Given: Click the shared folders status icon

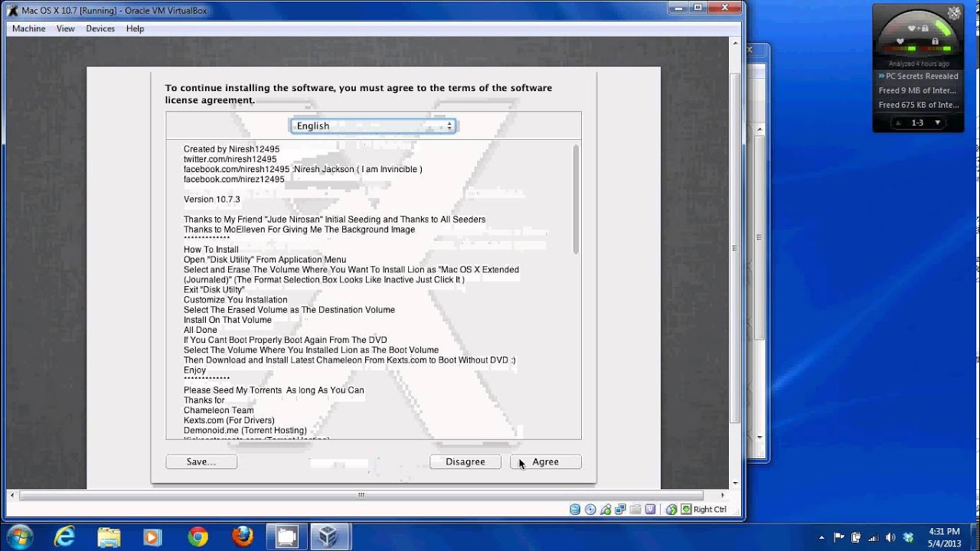Looking at the screenshot, I should tap(635, 510).
